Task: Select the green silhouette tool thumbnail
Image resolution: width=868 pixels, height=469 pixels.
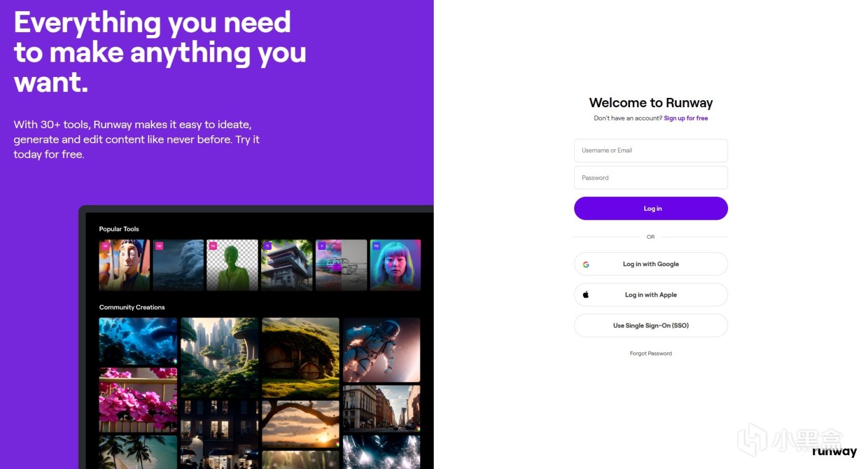Action: pyautogui.click(x=232, y=265)
